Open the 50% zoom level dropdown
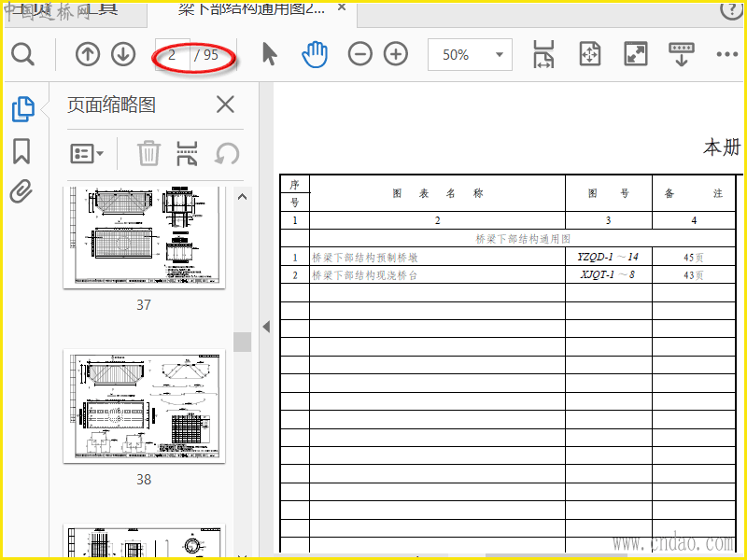 470,55
